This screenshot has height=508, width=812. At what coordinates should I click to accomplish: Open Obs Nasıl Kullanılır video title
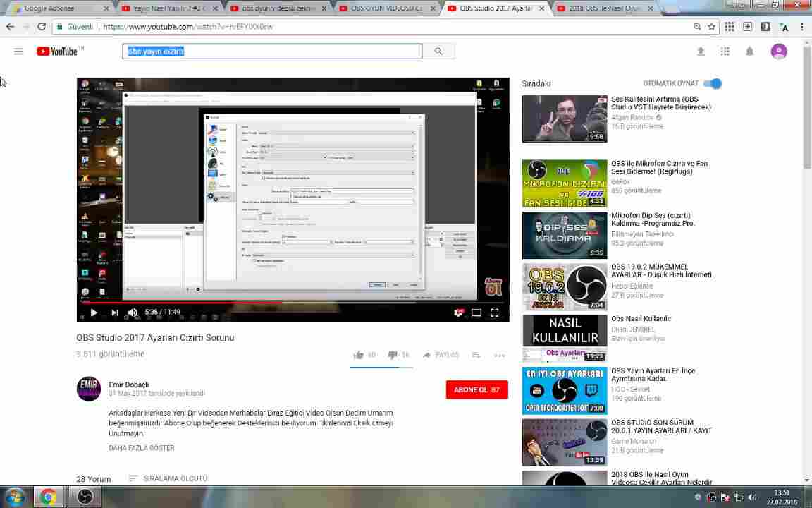coord(641,319)
